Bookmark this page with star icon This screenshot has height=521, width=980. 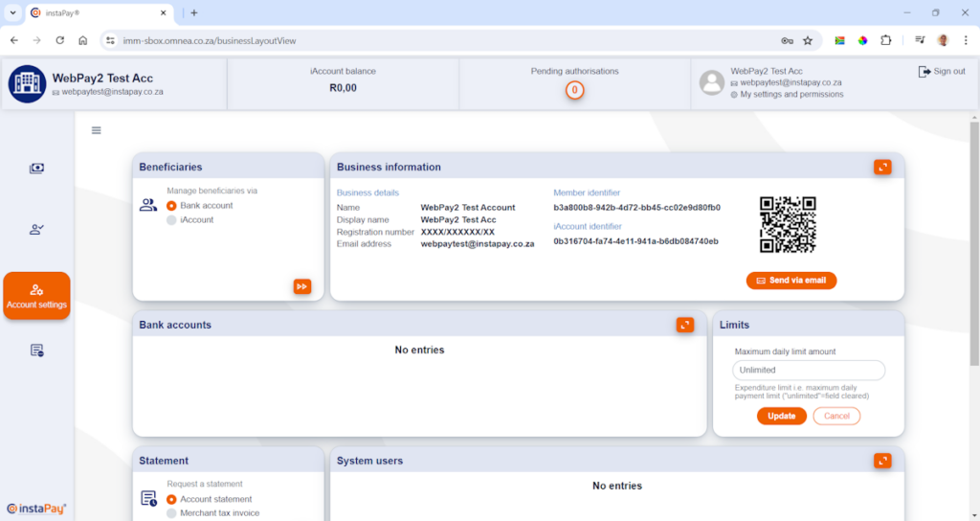[x=808, y=40]
